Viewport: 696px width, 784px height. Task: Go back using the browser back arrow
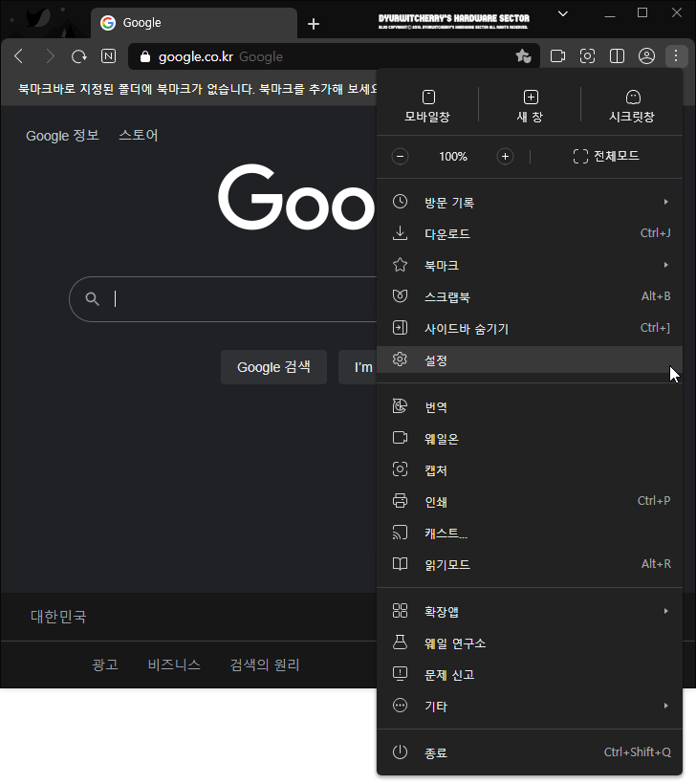[x=19, y=56]
